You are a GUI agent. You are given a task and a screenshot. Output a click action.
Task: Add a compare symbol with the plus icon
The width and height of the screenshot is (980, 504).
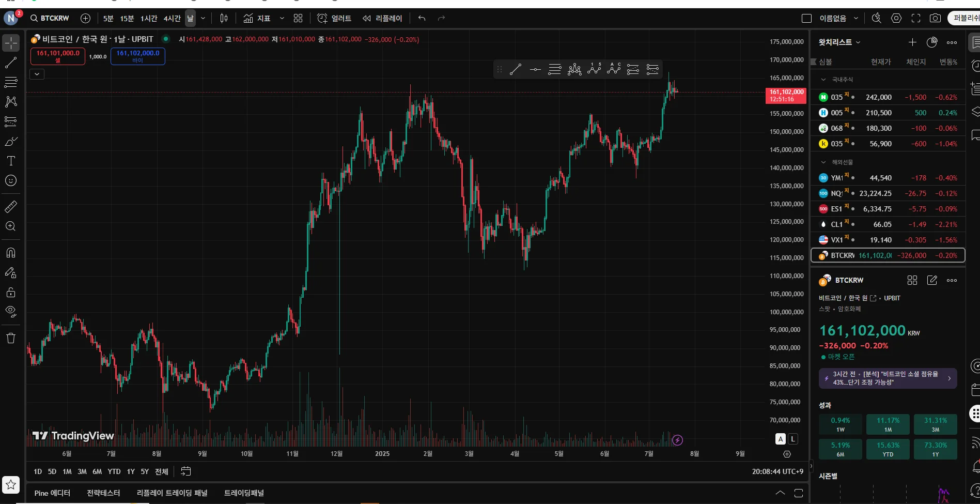pyautogui.click(x=85, y=18)
